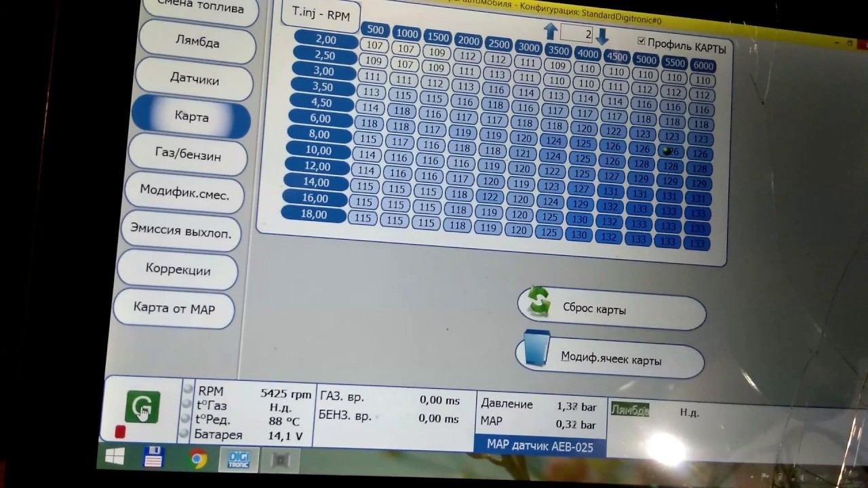Click the blue box icon on Модиф.ячеек карты
Viewport: 868px width, 488px height.
[537, 348]
